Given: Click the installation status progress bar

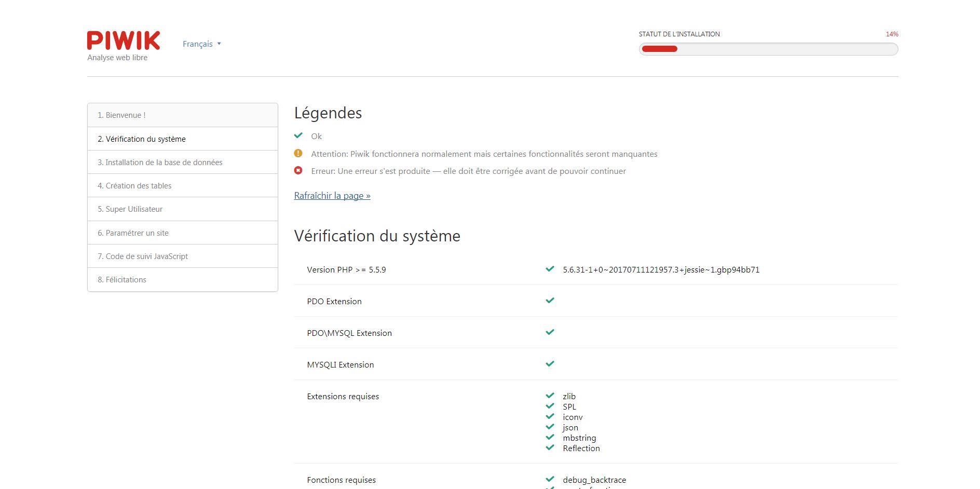Looking at the screenshot, I should coord(768,49).
